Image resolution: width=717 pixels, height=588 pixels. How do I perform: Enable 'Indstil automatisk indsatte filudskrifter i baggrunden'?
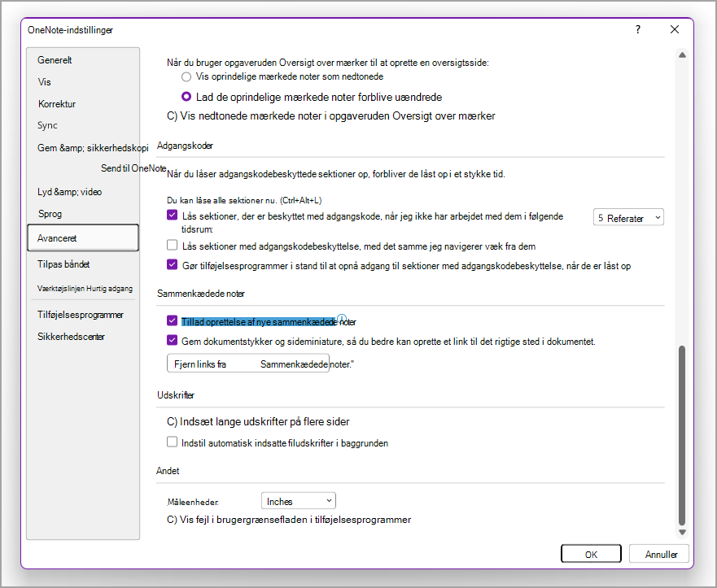[172, 442]
